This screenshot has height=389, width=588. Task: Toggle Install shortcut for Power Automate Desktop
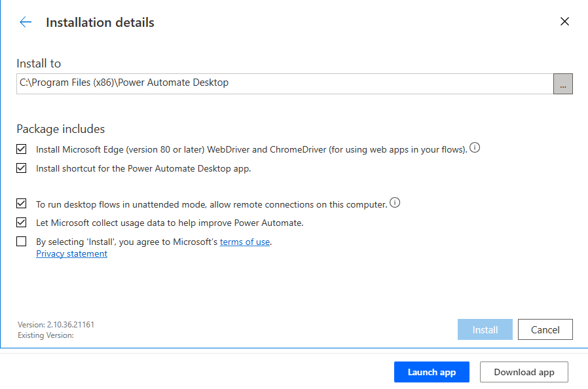[x=22, y=168]
